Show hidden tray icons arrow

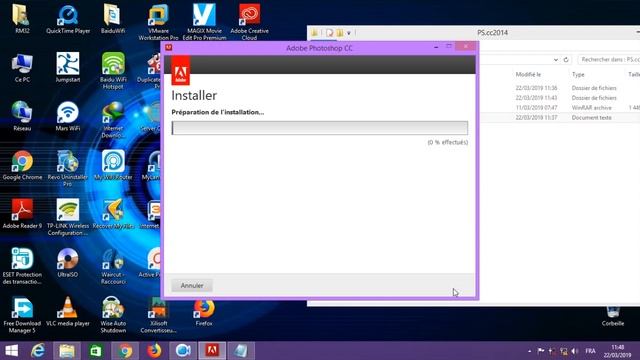point(529,351)
